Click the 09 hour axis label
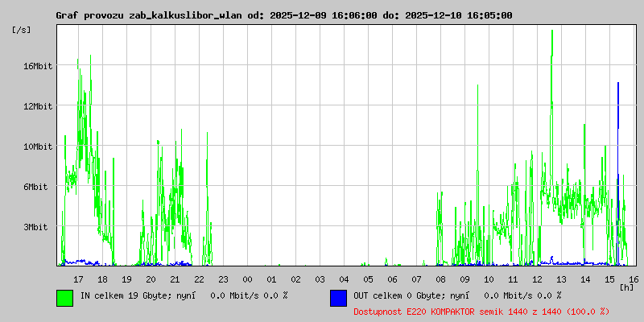 click(x=465, y=279)
